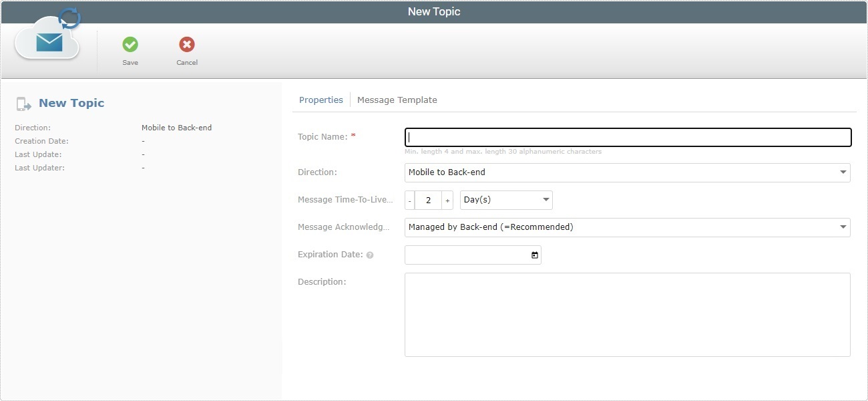Click the red Cancel icon
This screenshot has width=868, height=401.
point(186,44)
